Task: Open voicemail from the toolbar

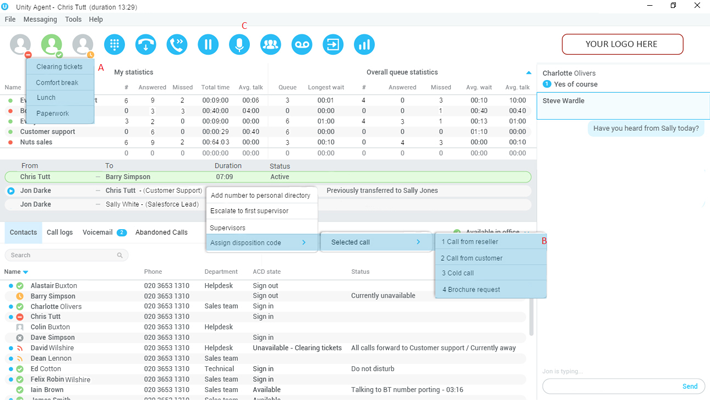Action: [x=301, y=44]
